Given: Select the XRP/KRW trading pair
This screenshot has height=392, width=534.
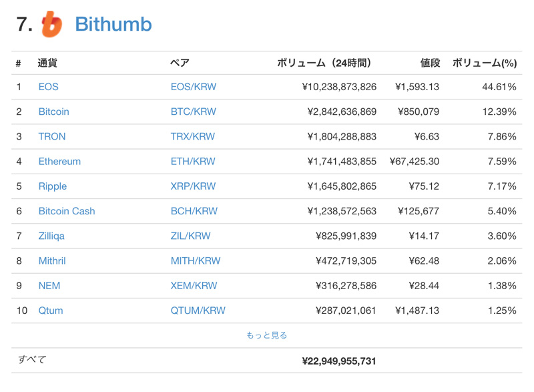Looking at the screenshot, I should [193, 186].
